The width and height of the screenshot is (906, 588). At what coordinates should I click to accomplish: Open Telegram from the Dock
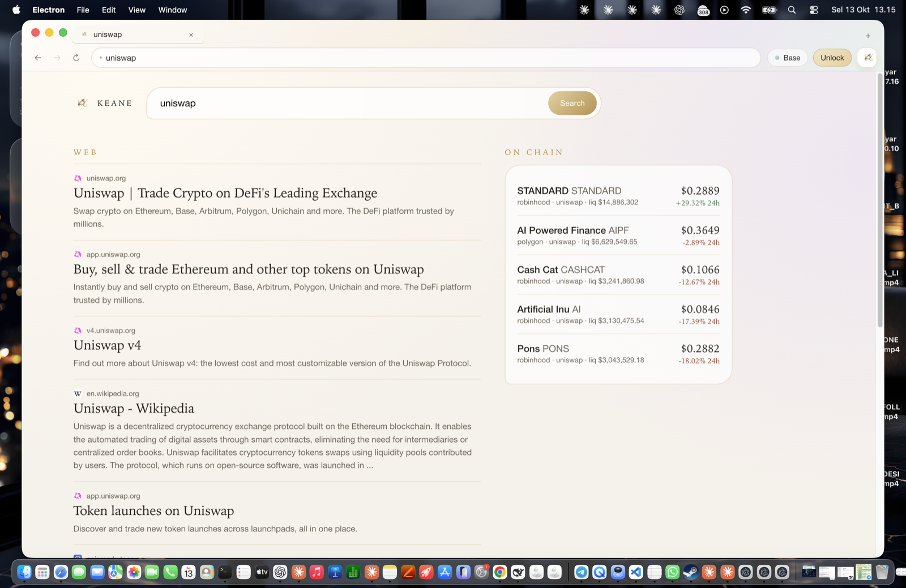point(581,572)
